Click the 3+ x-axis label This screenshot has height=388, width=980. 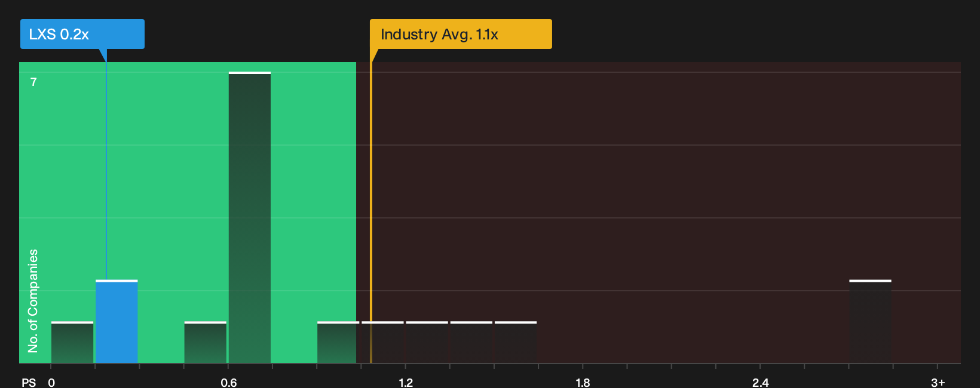(938, 382)
